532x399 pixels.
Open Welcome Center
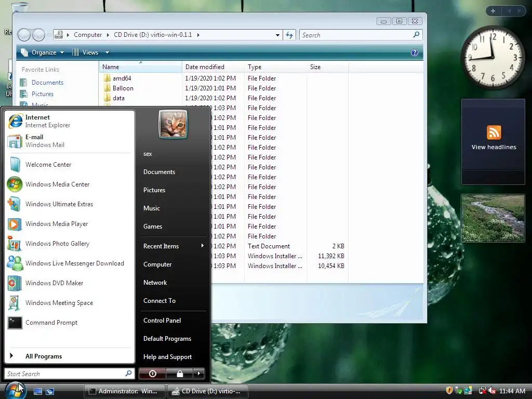click(x=70, y=165)
